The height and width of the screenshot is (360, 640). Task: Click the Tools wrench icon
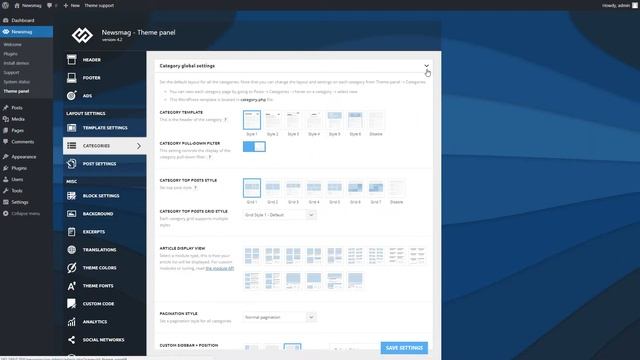[x=6, y=191]
